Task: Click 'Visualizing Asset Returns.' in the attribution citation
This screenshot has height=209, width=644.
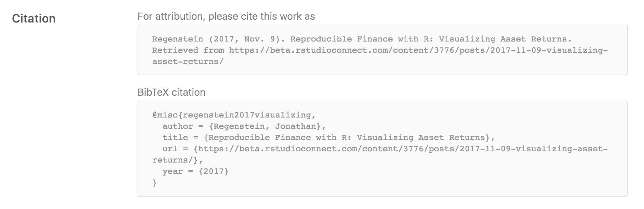Action: (505, 39)
